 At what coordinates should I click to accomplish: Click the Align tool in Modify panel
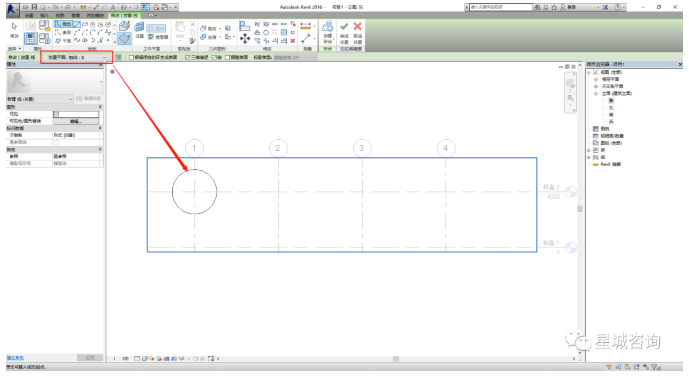coord(245,26)
